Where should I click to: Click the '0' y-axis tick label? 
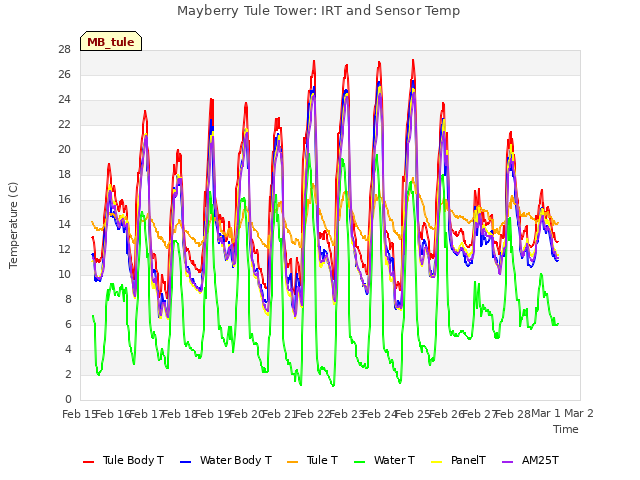[68, 399]
